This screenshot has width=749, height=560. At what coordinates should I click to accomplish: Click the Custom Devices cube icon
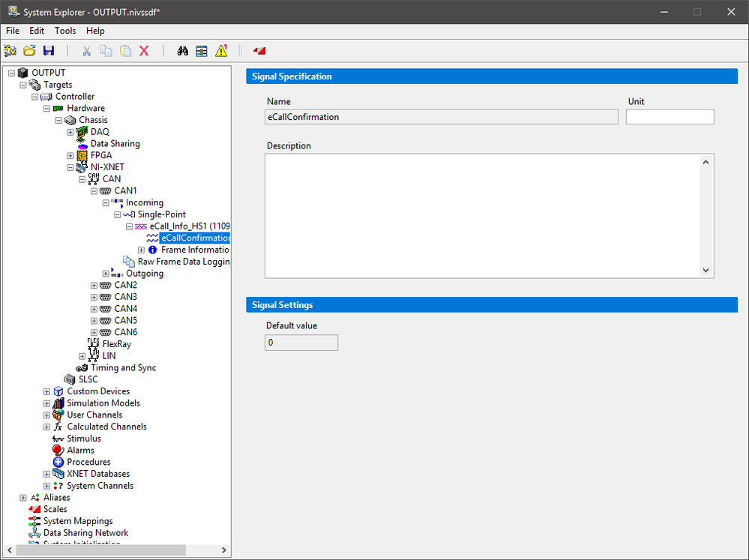(58, 391)
